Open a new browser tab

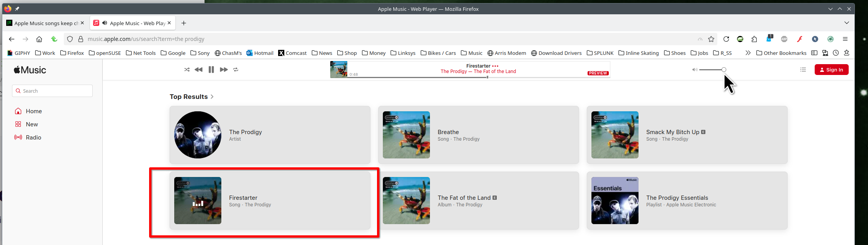tap(184, 23)
